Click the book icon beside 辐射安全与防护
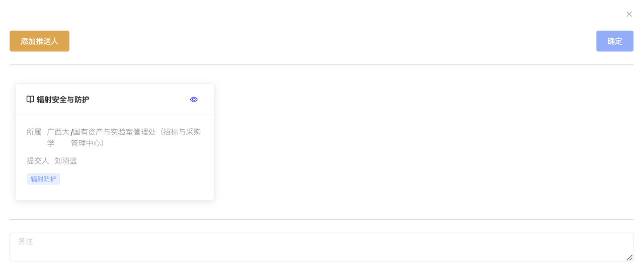The image size is (644, 273). pyautogui.click(x=30, y=100)
